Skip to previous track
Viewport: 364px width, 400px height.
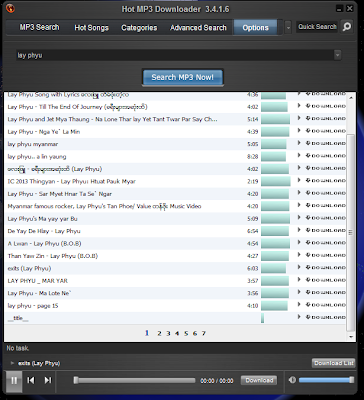[x=31, y=380]
